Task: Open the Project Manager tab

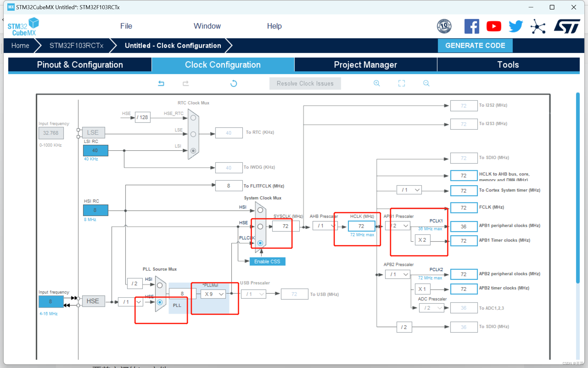Action: point(365,65)
